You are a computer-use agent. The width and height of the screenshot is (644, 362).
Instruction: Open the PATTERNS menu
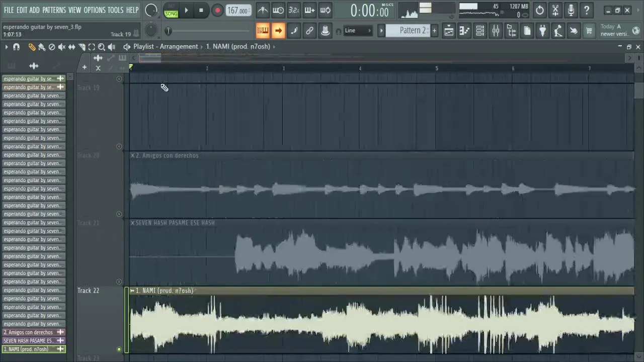(x=54, y=10)
